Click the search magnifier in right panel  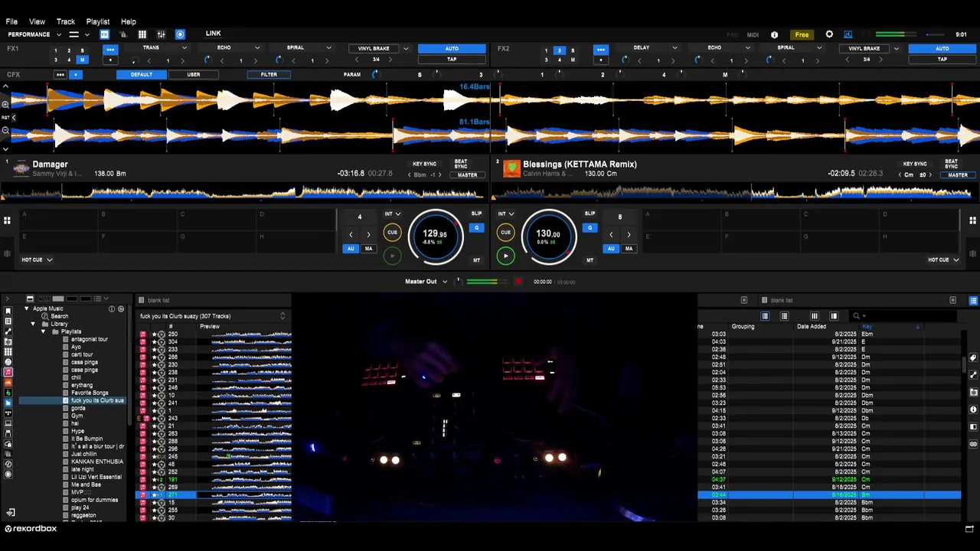856,316
